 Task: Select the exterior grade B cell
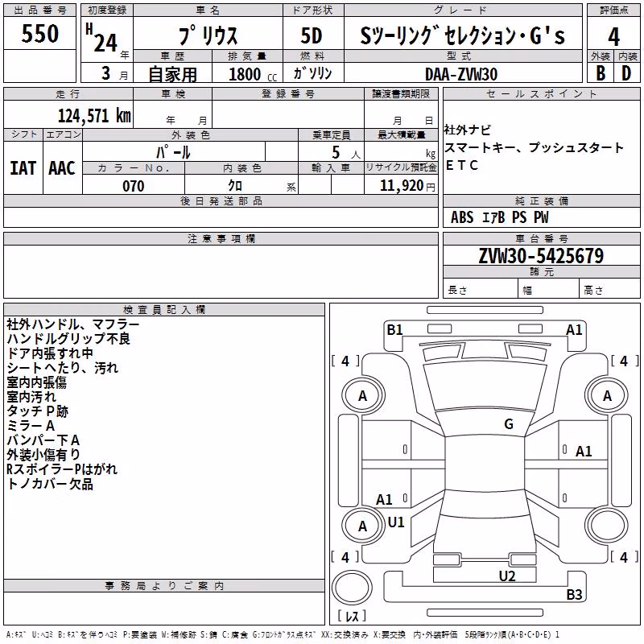[601, 73]
